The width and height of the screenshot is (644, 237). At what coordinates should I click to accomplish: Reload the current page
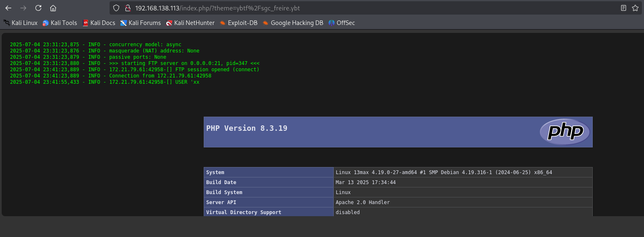[38, 8]
